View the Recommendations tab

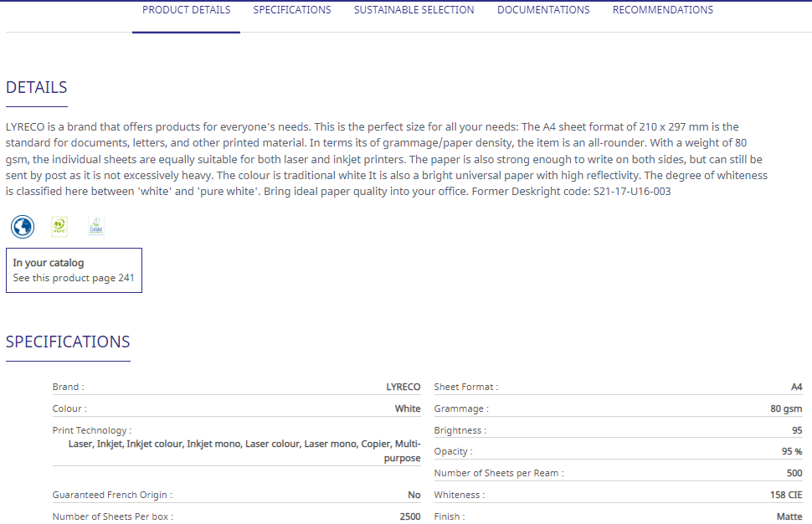pos(663,10)
